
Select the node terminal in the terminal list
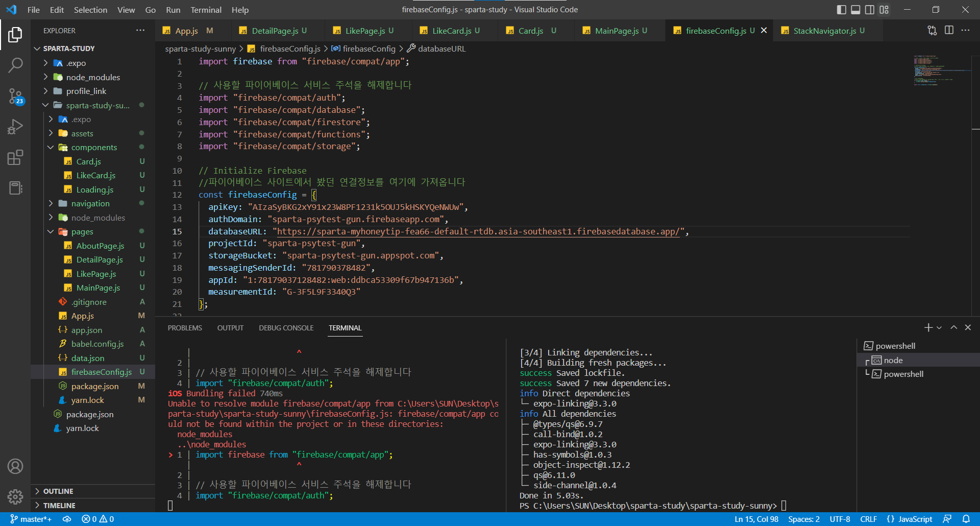tap(919, 360)
